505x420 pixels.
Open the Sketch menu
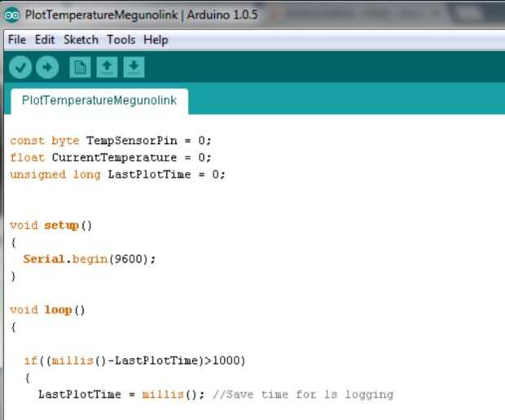coord(81,40)
